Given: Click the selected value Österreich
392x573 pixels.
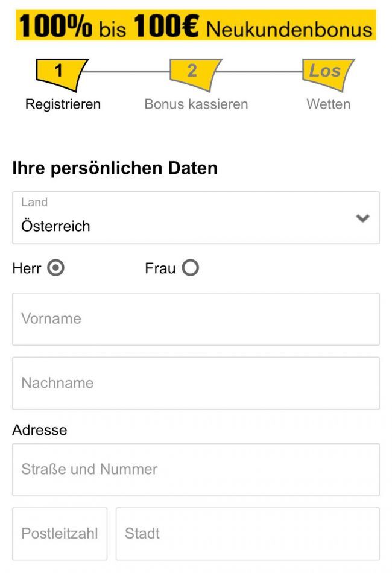Looking at the screenshot, I should (x=56, y=226).
